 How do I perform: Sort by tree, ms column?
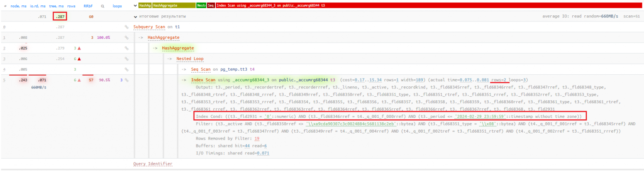(57, 6)
